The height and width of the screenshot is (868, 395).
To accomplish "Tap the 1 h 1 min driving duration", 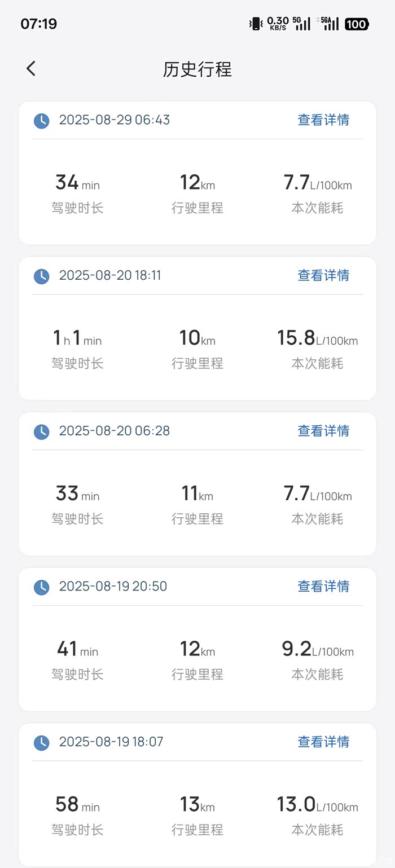I will coord(77,338).
